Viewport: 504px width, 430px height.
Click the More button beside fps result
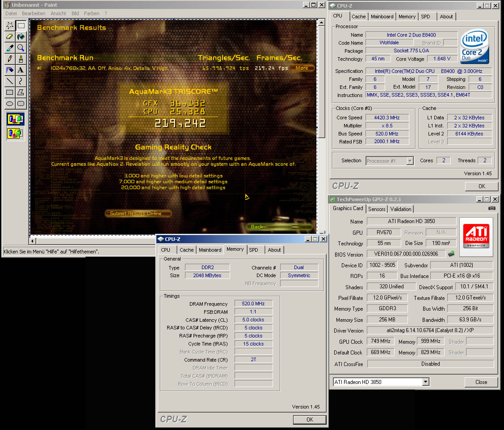click(302, 68)
